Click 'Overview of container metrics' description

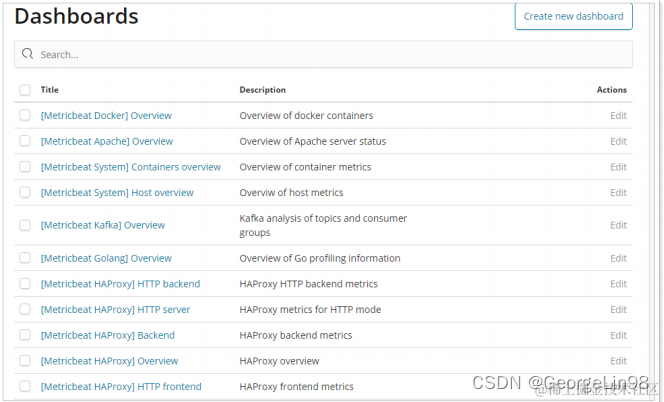click(305, 167)
